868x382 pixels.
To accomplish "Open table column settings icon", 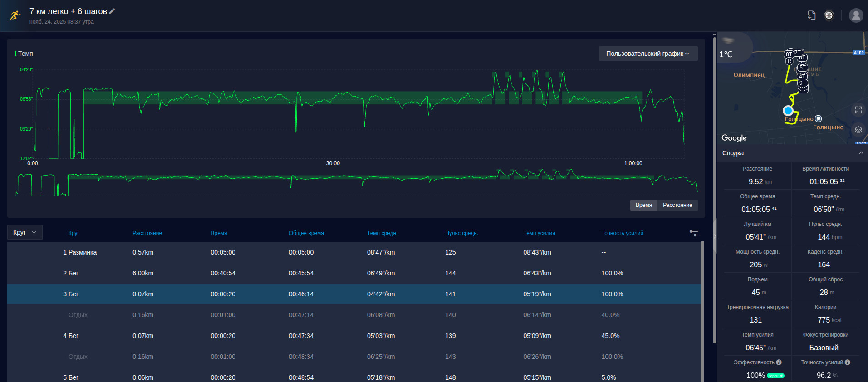I will 694,233.
